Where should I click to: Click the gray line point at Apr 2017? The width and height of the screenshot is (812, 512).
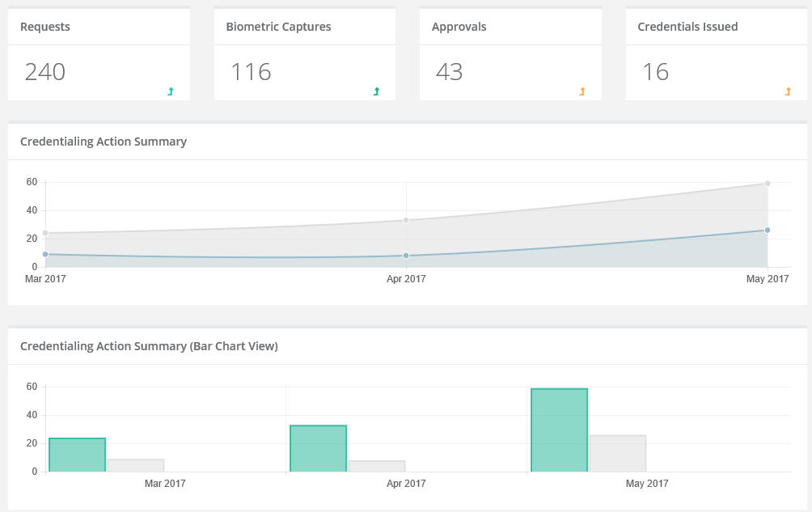[x=406, y=220]
